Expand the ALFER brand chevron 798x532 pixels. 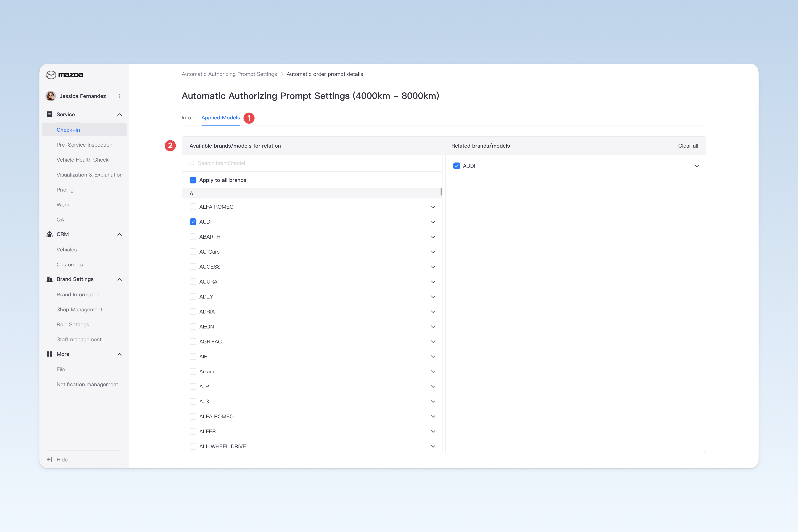[433, 432]
